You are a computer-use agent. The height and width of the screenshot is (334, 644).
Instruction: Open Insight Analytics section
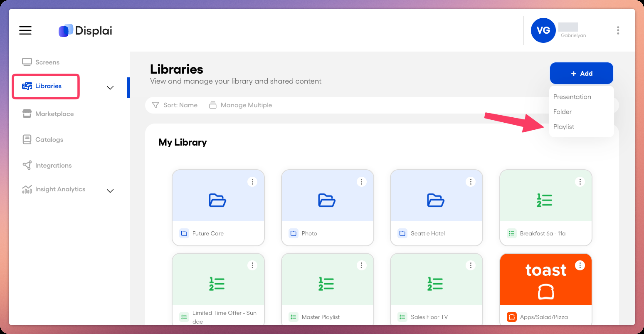click(x=54, y=189)
